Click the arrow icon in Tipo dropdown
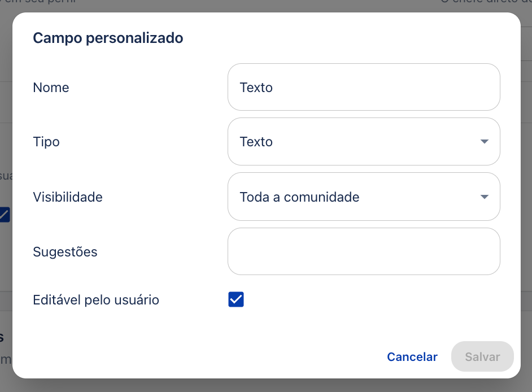Image resolution: width=532 pixels, height=392 pixels. tap(485, 142)
